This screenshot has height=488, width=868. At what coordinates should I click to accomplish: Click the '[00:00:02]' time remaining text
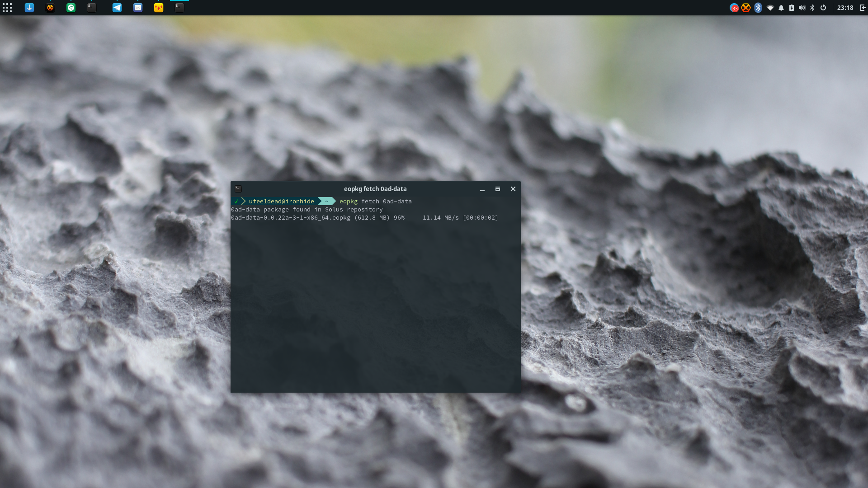tap(481, 218)
